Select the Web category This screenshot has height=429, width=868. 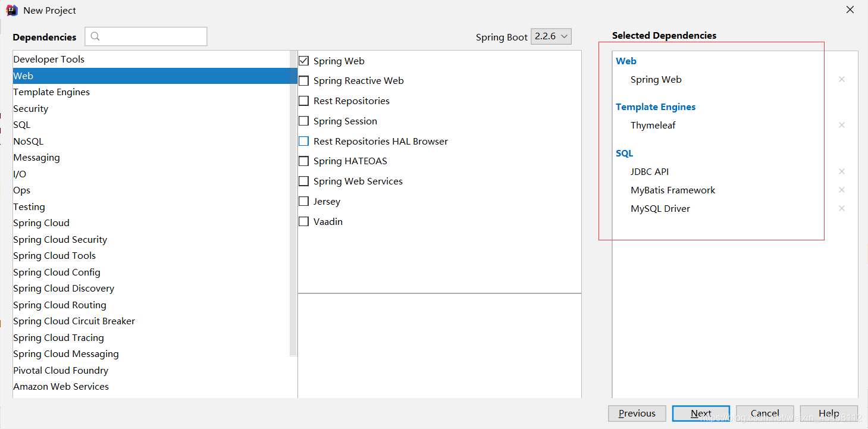[x=151, y=76]
